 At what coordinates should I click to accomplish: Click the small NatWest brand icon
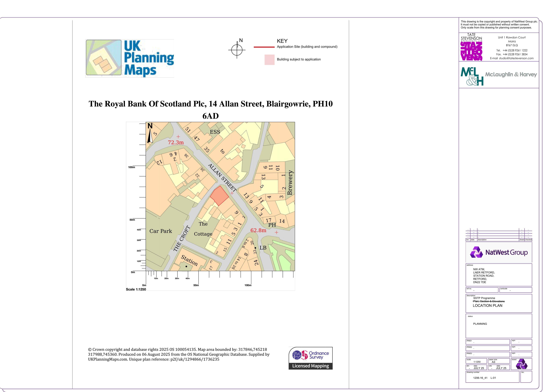pos(522,364)
